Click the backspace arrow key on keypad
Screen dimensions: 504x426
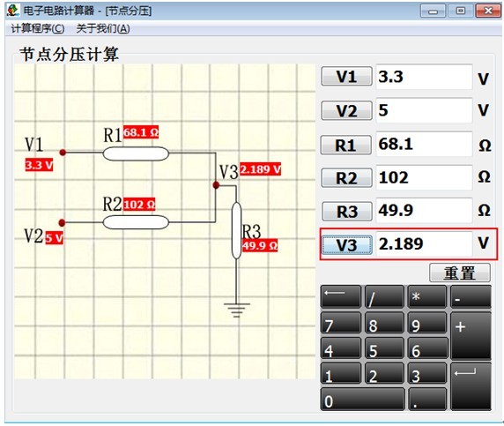341,296
